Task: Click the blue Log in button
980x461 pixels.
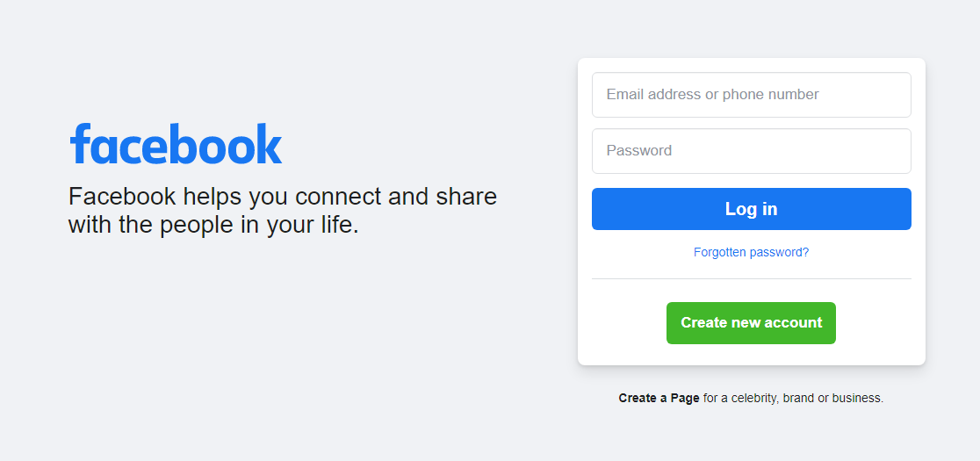Action: 752,209
